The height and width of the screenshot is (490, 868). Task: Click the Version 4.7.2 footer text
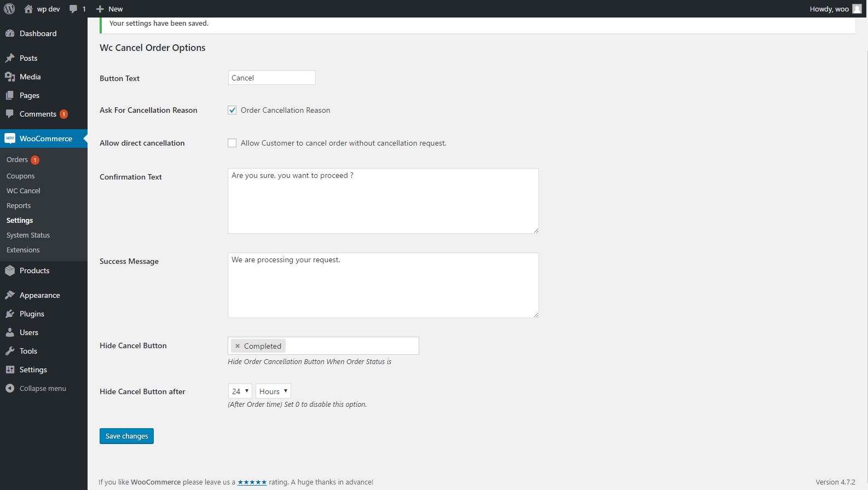835,482
